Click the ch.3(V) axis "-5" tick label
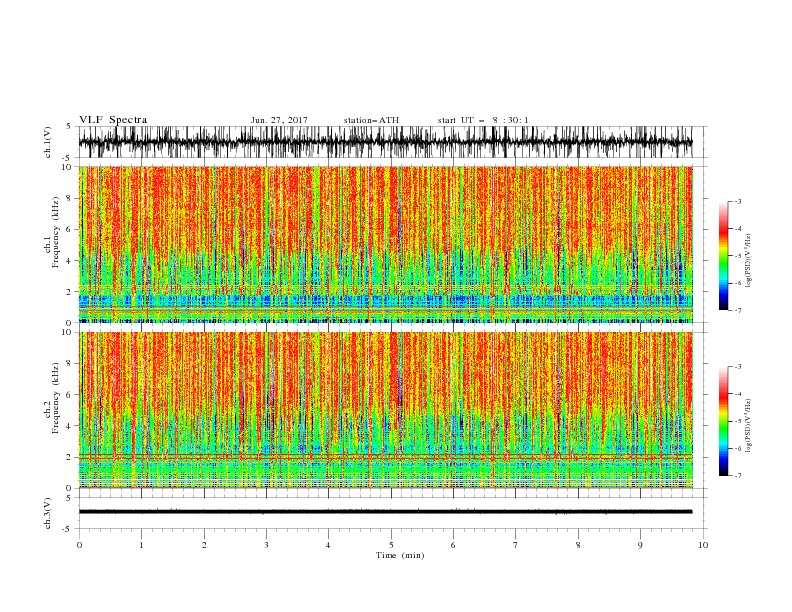 click(68, 529)
